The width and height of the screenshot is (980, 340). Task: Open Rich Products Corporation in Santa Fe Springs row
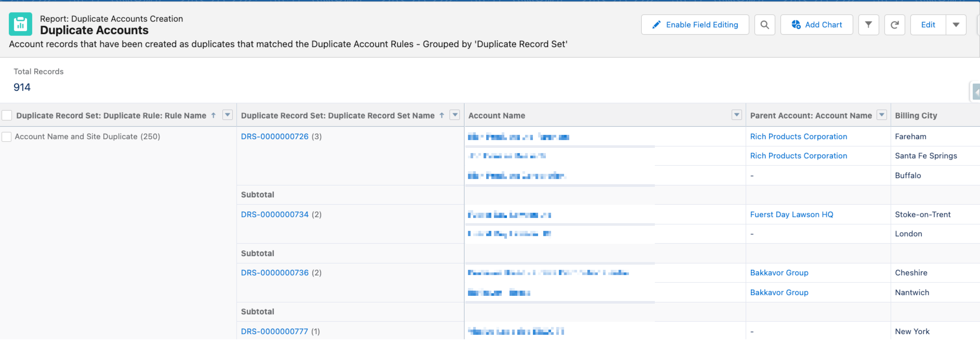pyautogui.click(x=799, y=156)
